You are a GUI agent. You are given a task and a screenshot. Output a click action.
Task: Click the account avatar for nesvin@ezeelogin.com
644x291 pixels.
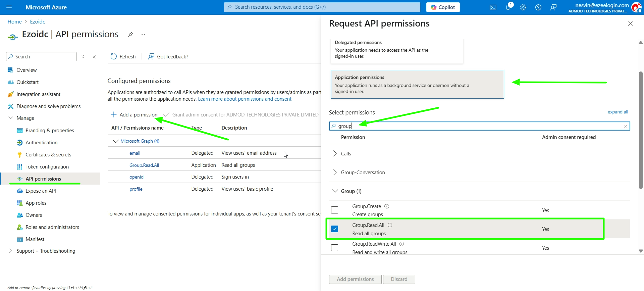pyautogui.click(x=636, y=7)
